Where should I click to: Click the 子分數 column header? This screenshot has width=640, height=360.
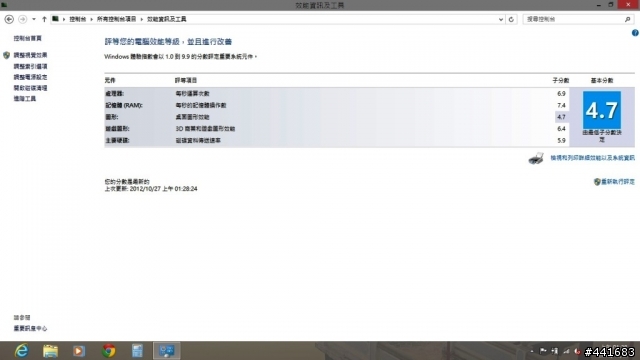pyautogui.click(x=561, y=80)
